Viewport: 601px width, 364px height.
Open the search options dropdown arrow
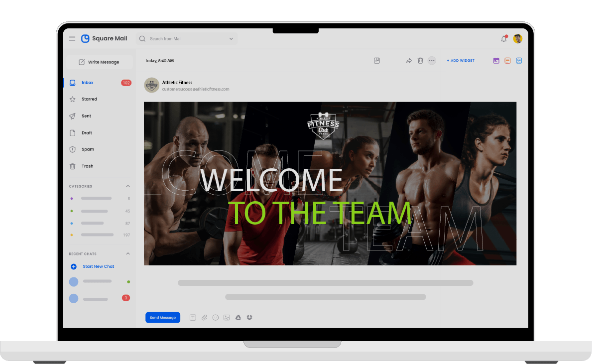coord(231,39)
